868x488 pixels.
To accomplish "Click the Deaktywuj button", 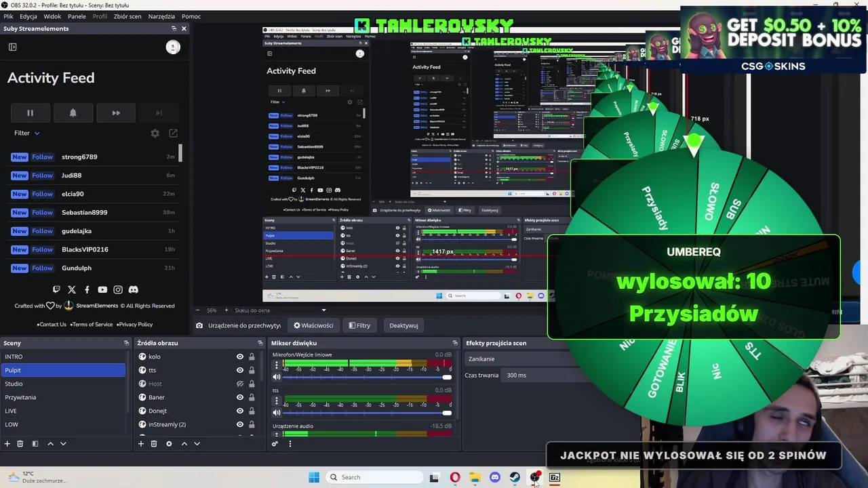I will [403, 325].
